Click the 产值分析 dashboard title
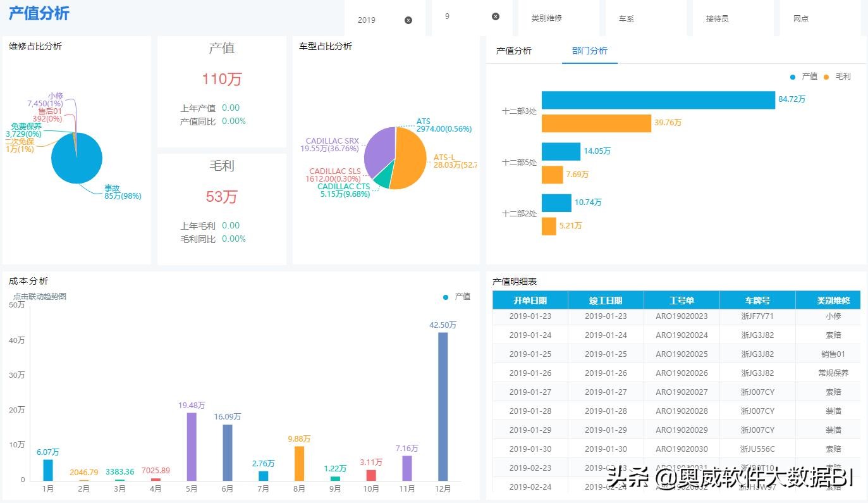Viewport: 868px width, 503px height. (x=39, y=14)
